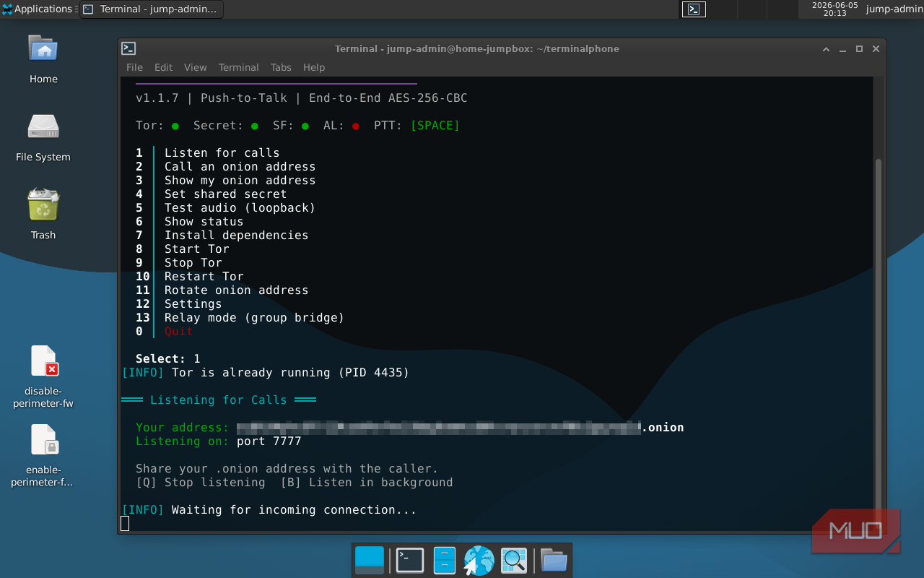Click "Share your .onion address with the caller."
This screenshot has width=924, height=578.
[287, 468]
